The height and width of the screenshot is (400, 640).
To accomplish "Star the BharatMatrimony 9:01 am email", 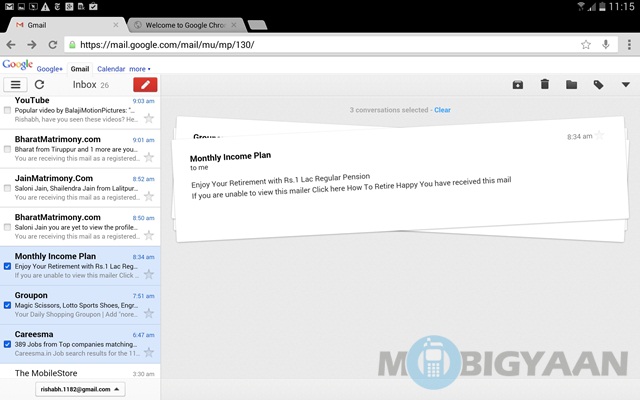I will click(x=149, y=157).
